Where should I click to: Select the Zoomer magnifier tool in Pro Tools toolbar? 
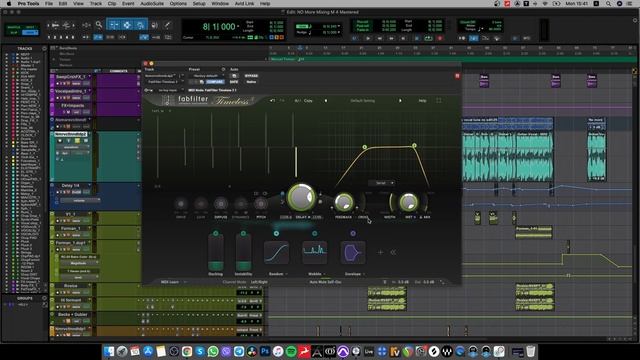[99, 25]
